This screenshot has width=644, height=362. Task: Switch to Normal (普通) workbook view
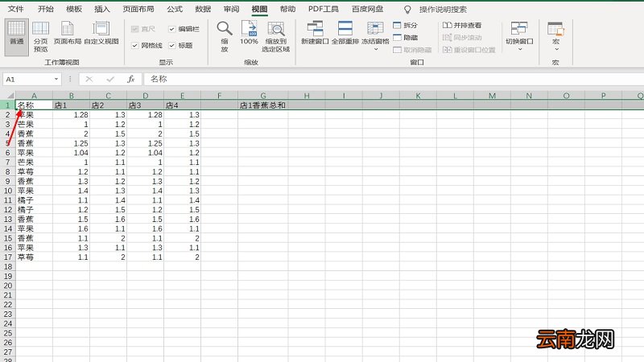tap(16, 37)
